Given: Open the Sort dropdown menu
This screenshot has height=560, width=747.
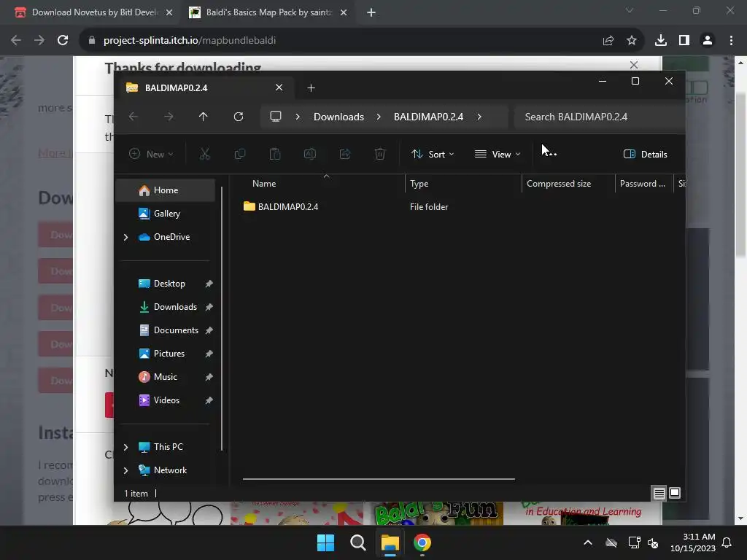Looking at the screenshot, I should tap(433, 155).
